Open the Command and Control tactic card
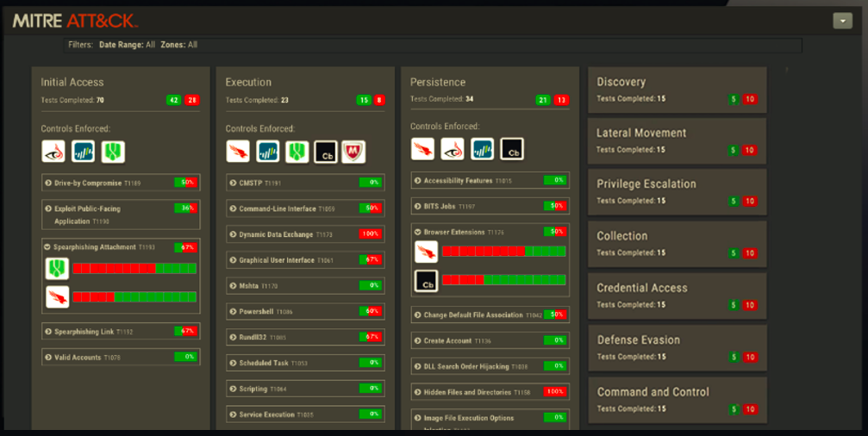The height and width of the screenshot is (436, 868). 677,400
